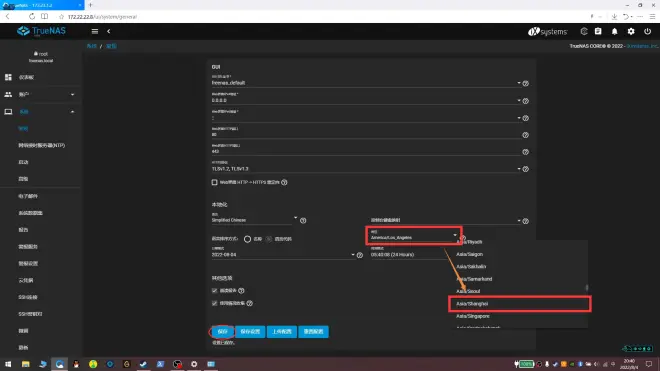660x371 pixels.
Task: Open the alerts bell icon
Action: pyautogui.click(x=615, y=31)
